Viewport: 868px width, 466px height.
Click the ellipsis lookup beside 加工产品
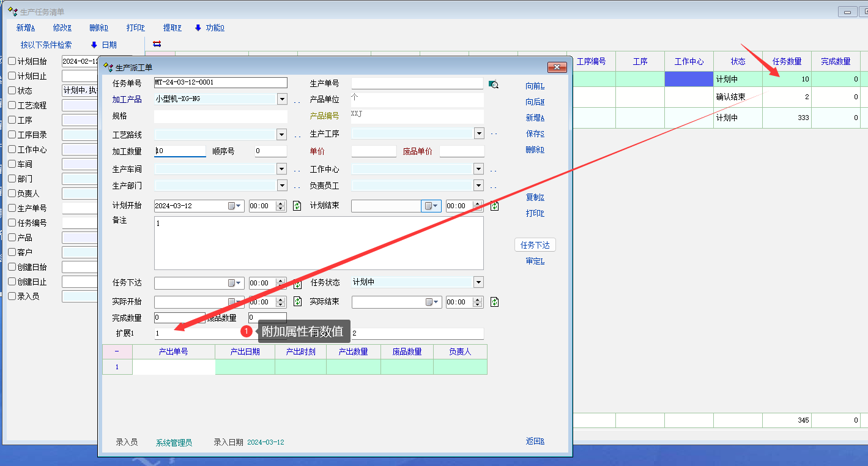point(297,100)
